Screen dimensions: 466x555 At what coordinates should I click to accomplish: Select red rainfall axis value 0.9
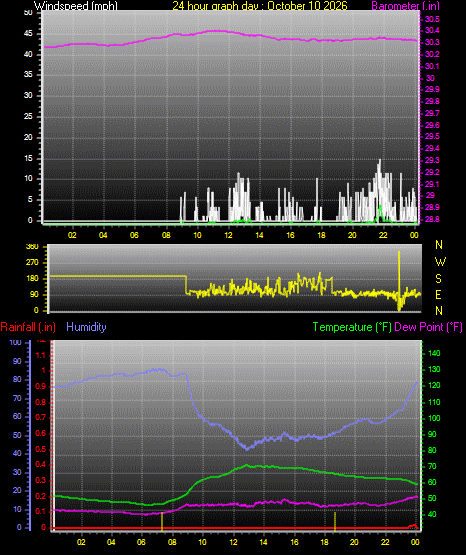pos(41,387)
